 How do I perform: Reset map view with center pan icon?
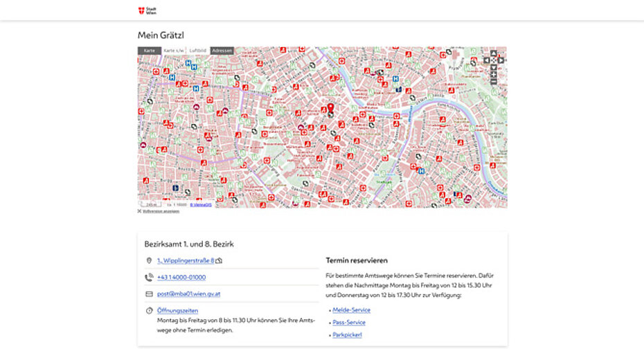point(493,60)
